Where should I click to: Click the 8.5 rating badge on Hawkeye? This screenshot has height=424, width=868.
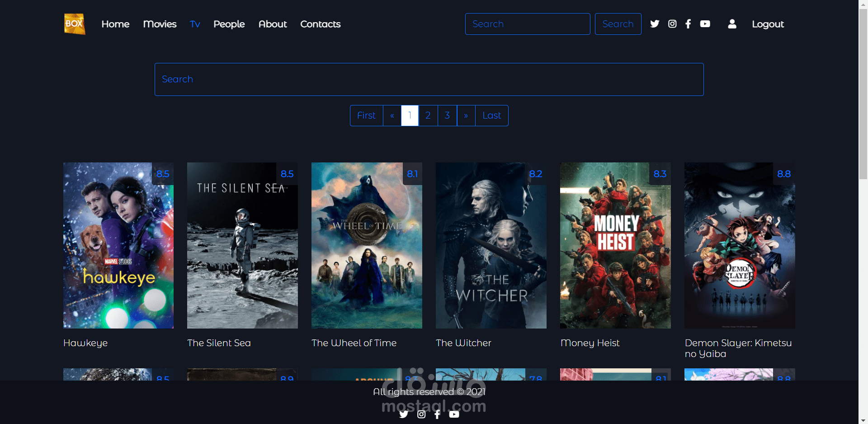point(163,174)
